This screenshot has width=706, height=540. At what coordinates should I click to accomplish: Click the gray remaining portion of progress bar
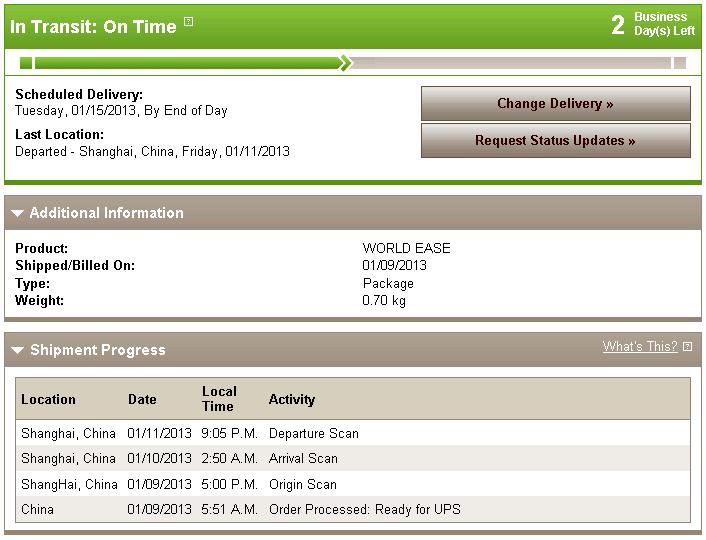pyautogui.click(x=511, y=63)
